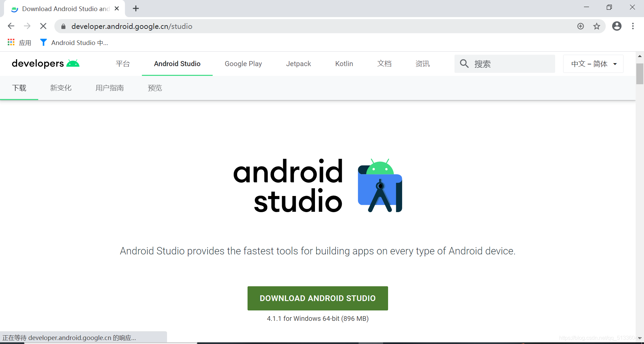
Task: Click the padlock site info icon
Action: (63, 26)
